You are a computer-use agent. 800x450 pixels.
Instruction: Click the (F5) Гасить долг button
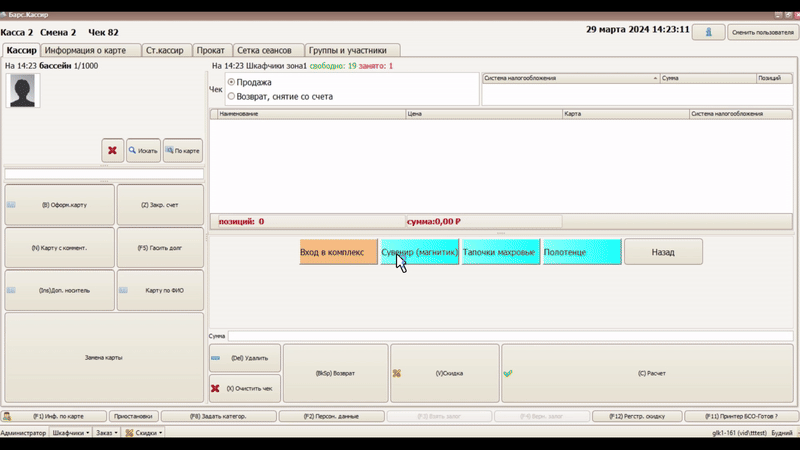[160, 247]
